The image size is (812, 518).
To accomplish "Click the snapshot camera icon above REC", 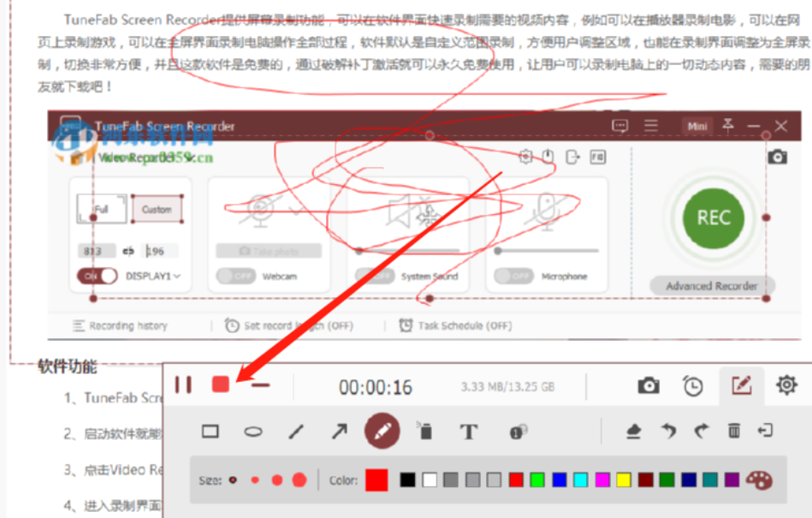I will 777,157.
